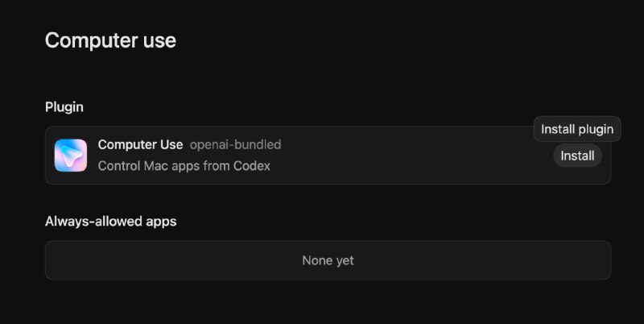Click the word "Control" in the plugin description
Image resolution: width=644 pixels, height=324 pixels.
[x=119, y=166]
